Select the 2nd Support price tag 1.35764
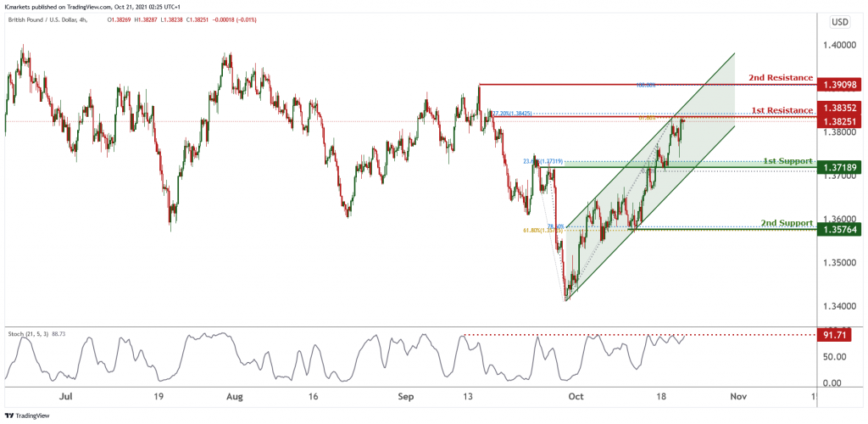The width and height of the screenshot is (868, 424). point(840,228)
